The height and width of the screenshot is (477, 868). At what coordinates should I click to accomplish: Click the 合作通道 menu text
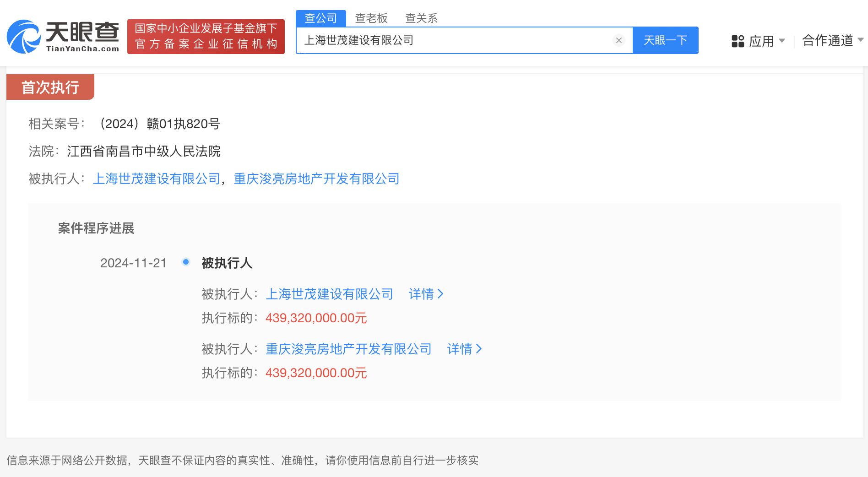(828, 40)
